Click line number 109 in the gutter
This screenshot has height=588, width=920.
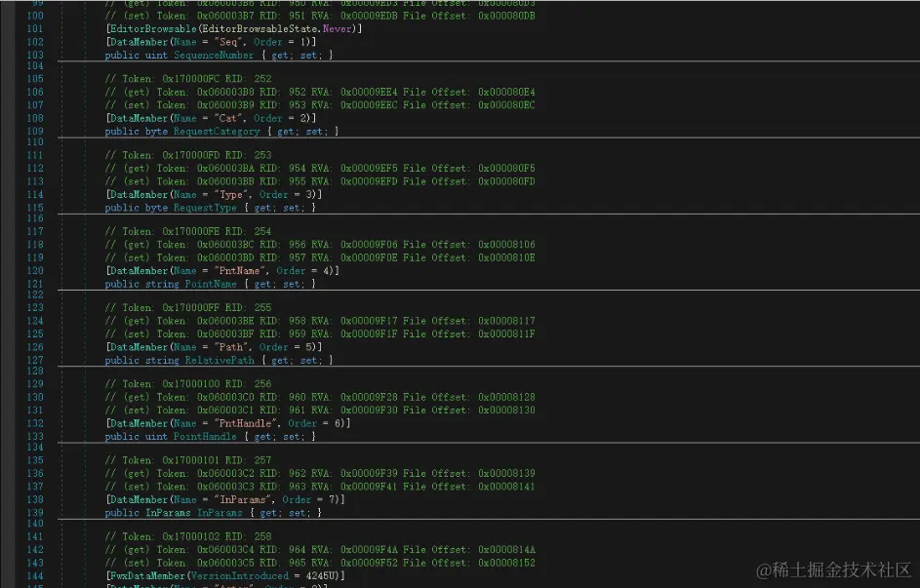pyautogui.click(x=35, y=132)
